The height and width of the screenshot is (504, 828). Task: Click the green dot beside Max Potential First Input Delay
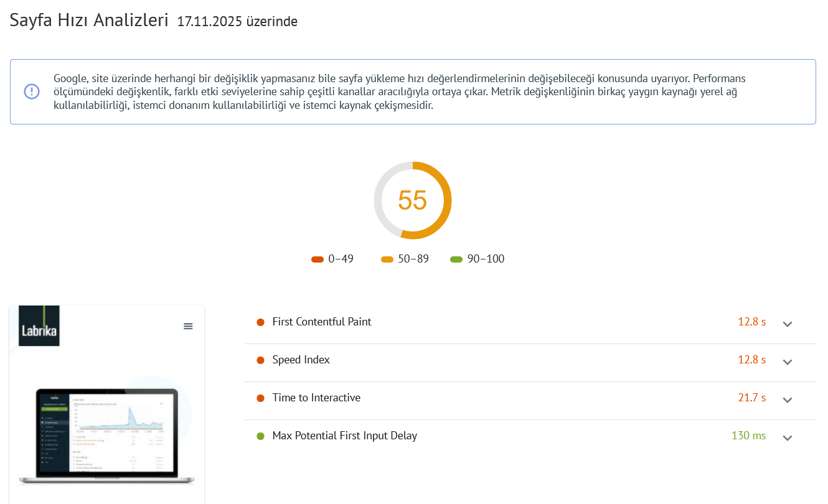[x=260, y=436]
